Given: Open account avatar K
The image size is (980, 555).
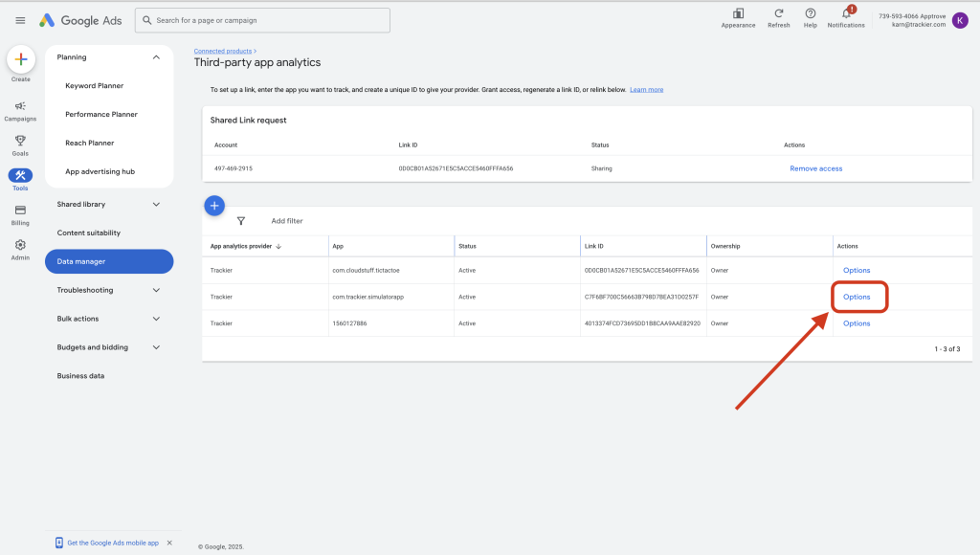Looking at the screenshot, I should [x=960, y=21].
